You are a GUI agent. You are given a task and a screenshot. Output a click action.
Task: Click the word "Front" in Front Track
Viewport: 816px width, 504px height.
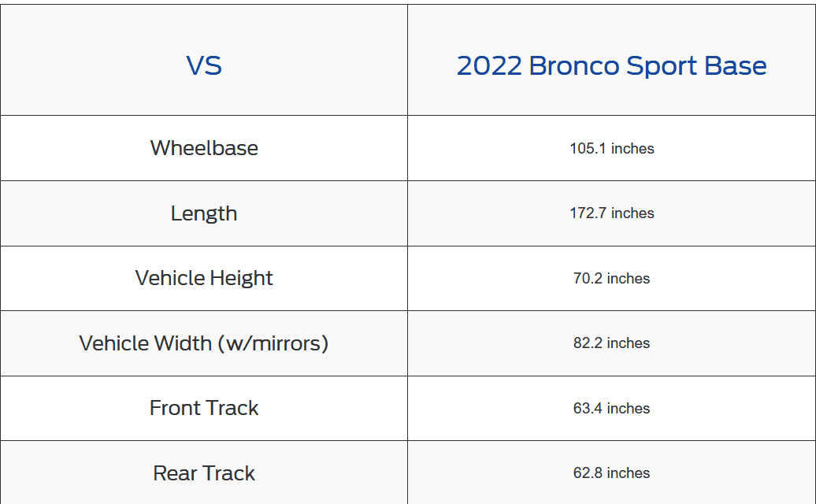[x=175, y=408]
